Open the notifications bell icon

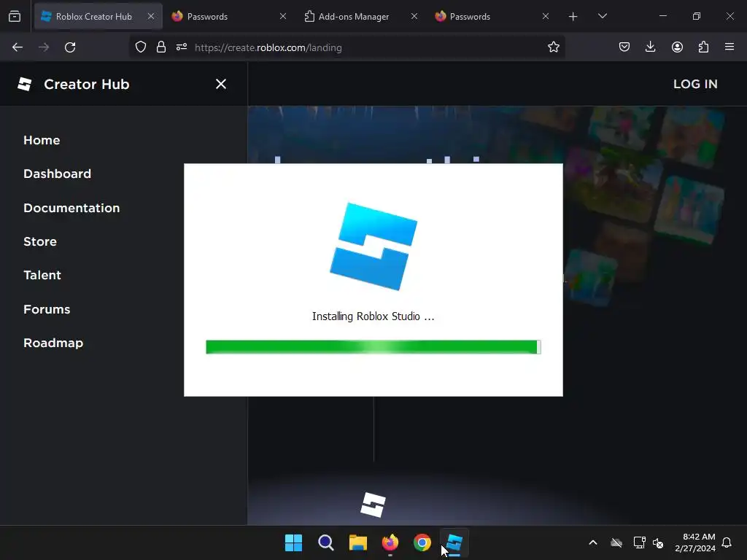[x=727, y=542]
